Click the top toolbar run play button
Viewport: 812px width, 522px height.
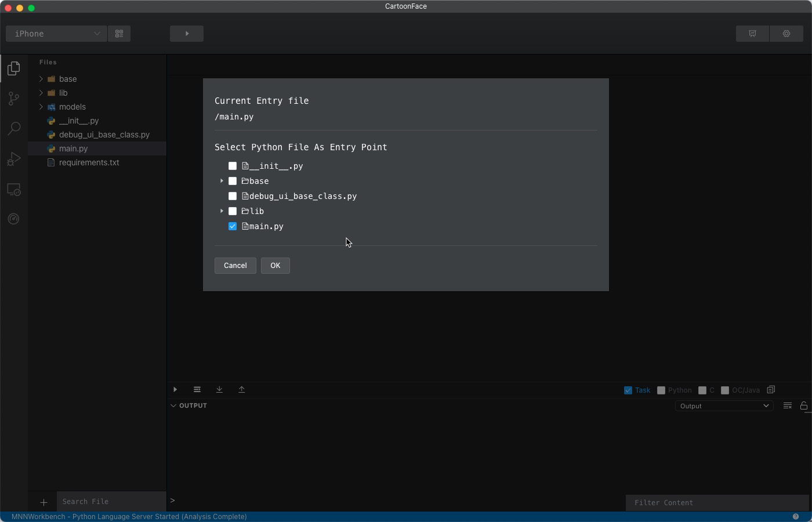click(187, 34)
